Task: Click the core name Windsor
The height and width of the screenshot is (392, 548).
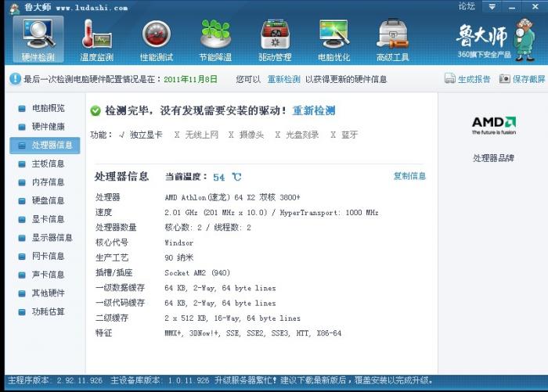Action: [x=179, y=243]
